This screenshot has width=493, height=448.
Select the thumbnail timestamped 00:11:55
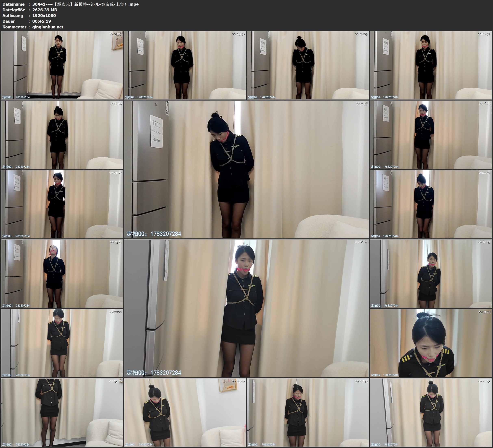[62, 134]
